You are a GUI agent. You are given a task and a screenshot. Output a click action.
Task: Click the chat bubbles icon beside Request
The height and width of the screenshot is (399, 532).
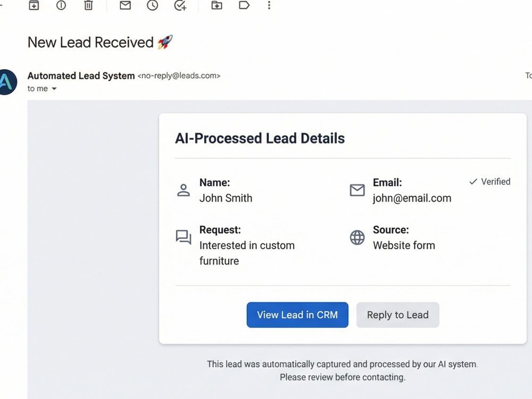184,237
